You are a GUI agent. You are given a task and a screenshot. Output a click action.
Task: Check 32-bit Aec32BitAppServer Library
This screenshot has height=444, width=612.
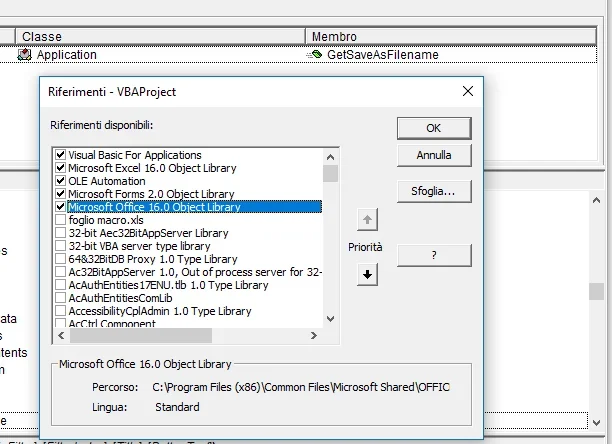(60, 233)
